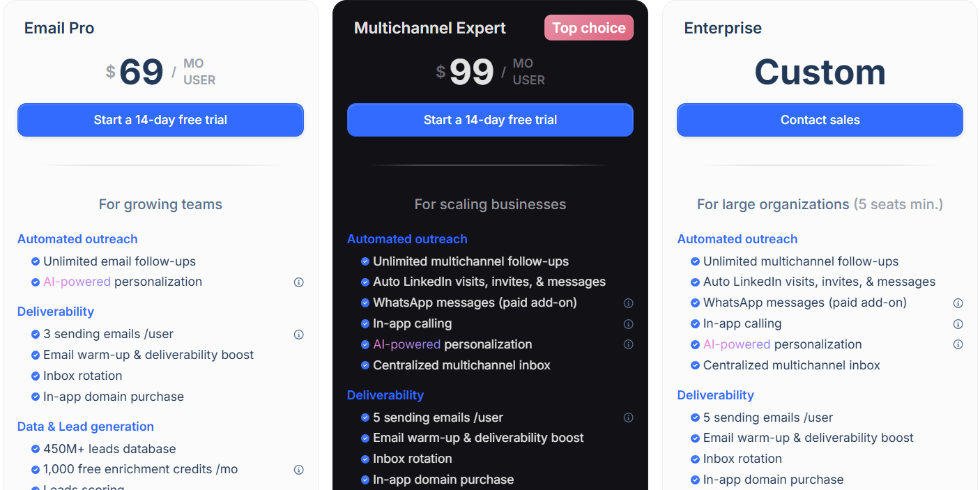Image resolution: width=980 pixels, height=490 pixels.
Task: Click info icon for 5 sending emails /user
Action: [629, 417]
